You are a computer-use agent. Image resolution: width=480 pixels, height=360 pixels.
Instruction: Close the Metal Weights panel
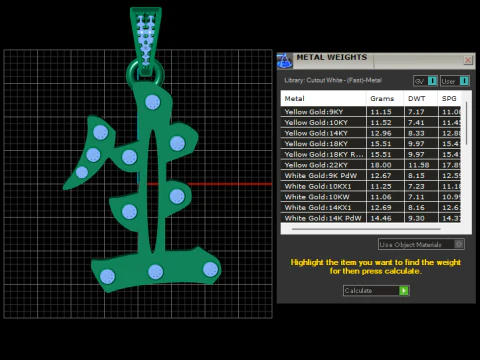click(x=468, y=60)
